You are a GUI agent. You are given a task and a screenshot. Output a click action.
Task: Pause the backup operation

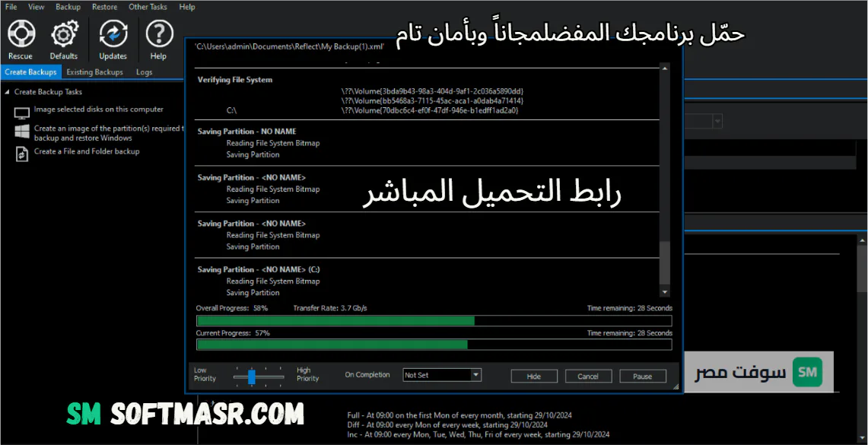pyautogui.click(x=642, y=377)
